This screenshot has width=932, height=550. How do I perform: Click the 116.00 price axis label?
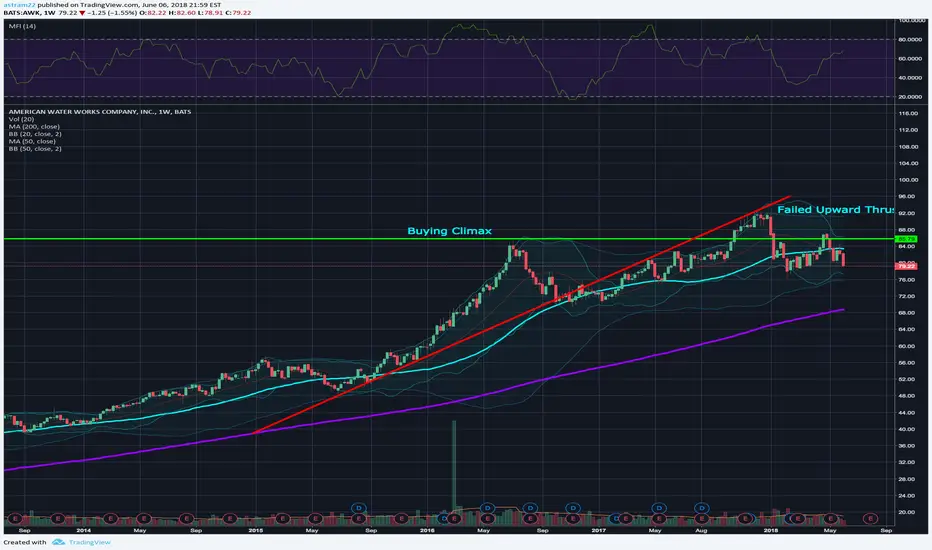tap(908, 113)
